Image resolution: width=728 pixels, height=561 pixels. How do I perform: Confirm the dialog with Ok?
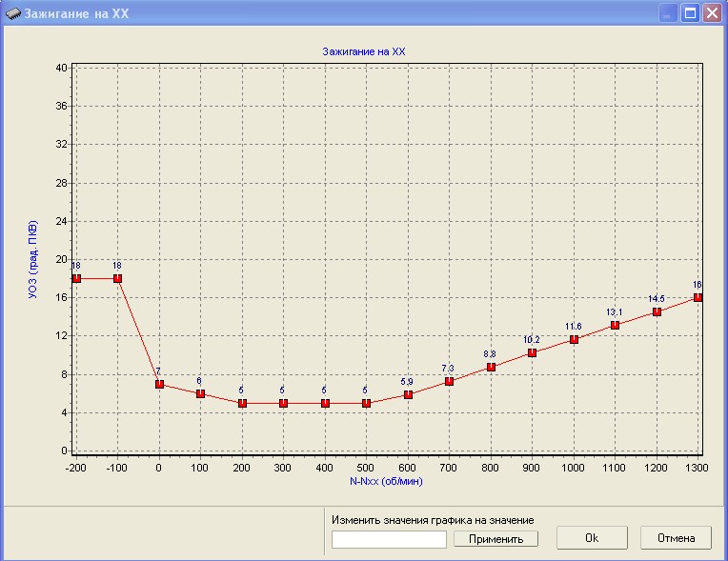tap(591, 538)
